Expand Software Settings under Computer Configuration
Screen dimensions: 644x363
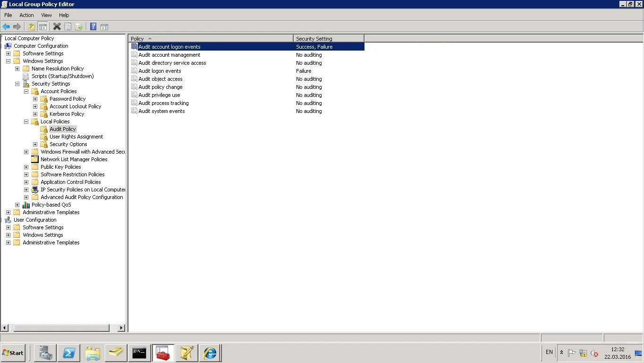click(x=8, y=53)
